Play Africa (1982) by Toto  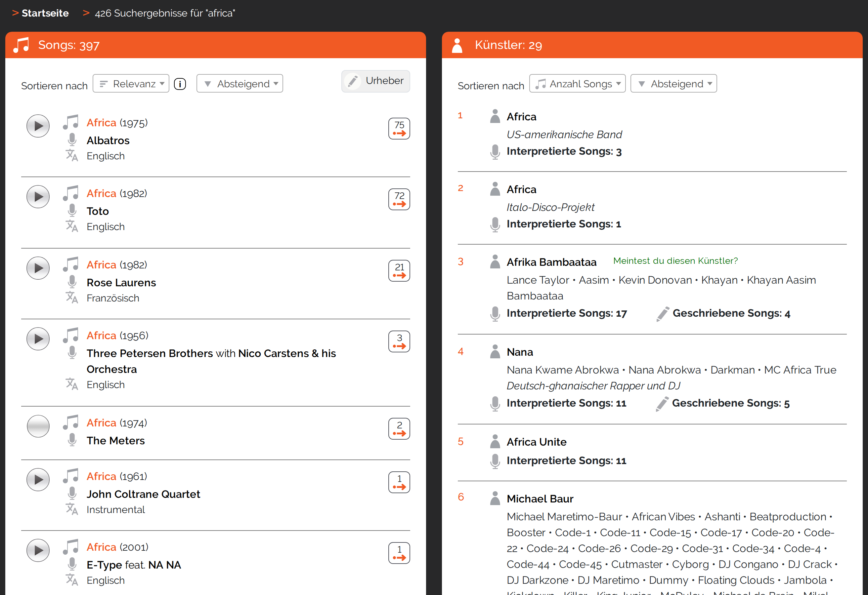tap(38, 197)
